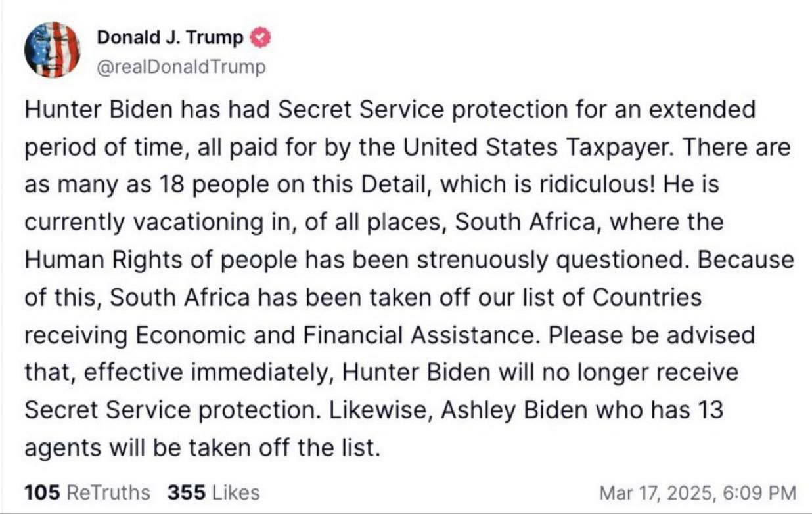Click the number 13 in the post

click(x=709, y=411)
